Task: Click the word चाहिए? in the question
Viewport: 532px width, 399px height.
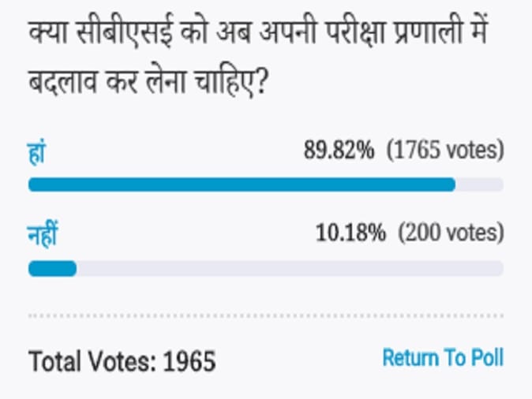Action: (230, 82)
